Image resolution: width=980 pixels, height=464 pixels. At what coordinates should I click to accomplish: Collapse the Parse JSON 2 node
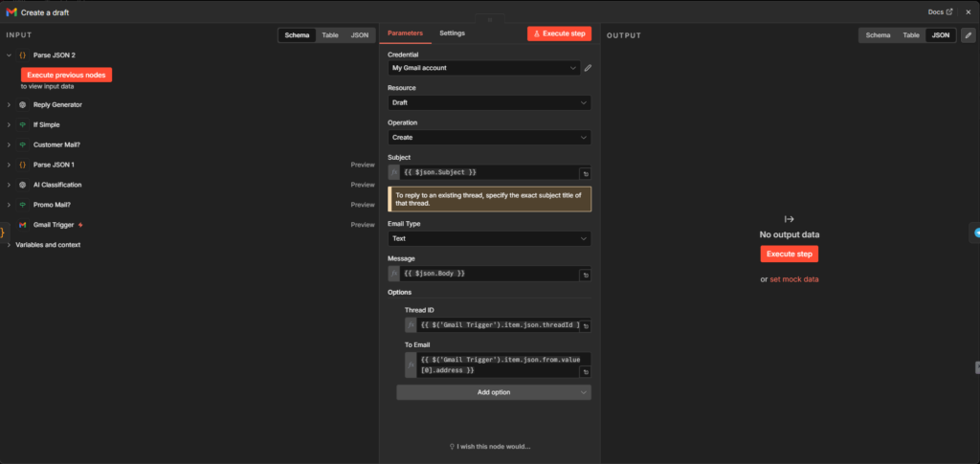pos(9,55)
